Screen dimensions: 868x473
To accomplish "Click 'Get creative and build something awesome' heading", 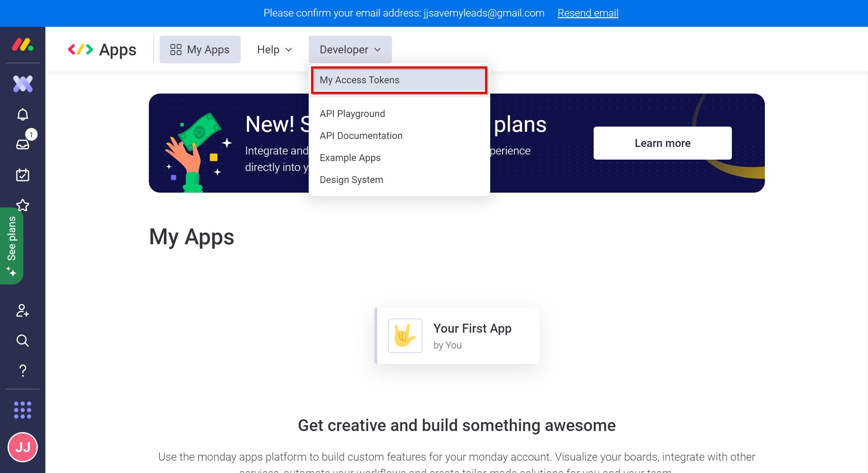I will (x=457, y=426).
